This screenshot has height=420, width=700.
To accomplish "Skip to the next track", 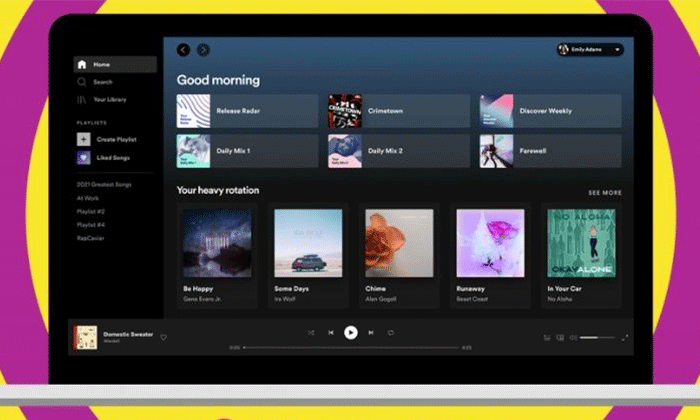I will click(371, 333).
